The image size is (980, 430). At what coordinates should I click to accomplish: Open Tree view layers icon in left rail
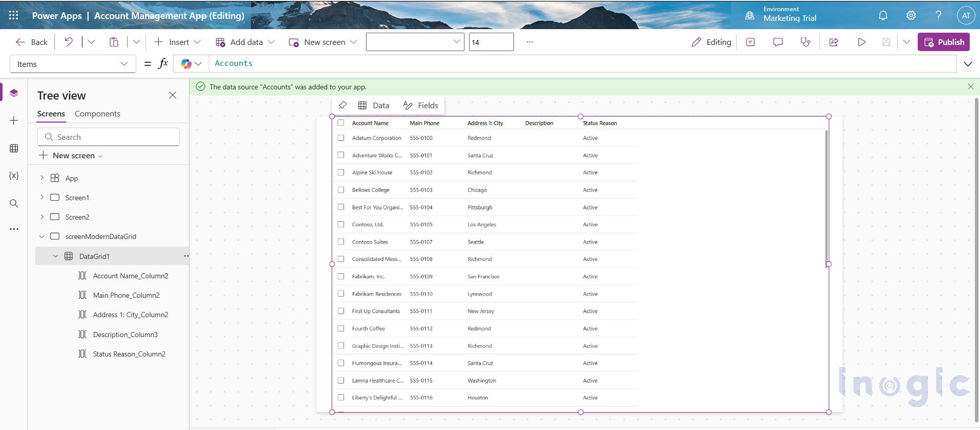[14, 93]
